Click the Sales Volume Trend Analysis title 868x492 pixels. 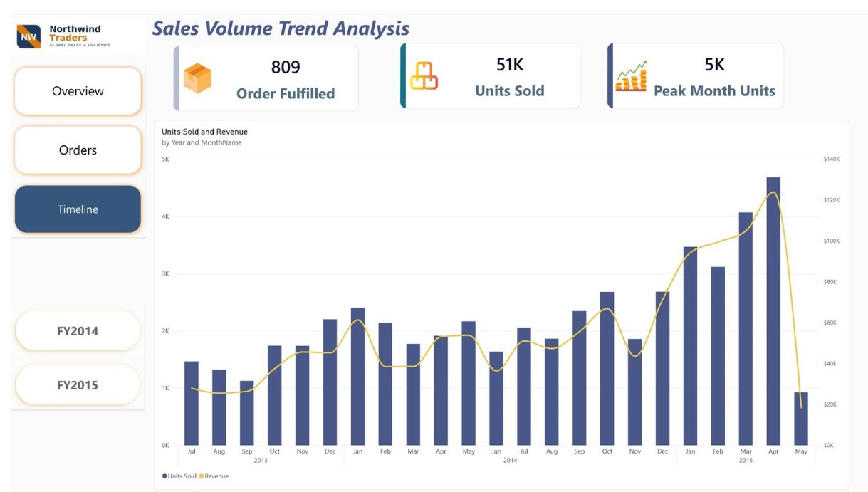(x=281, y=28)
